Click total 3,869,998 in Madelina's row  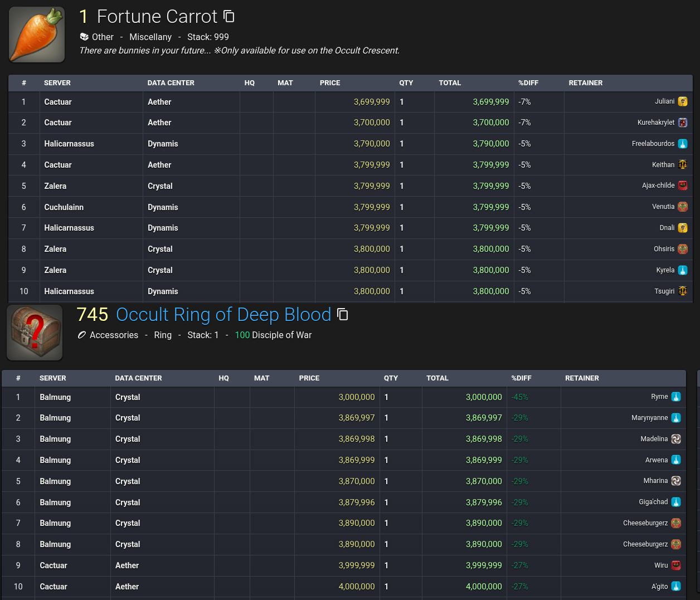(484, 439)
